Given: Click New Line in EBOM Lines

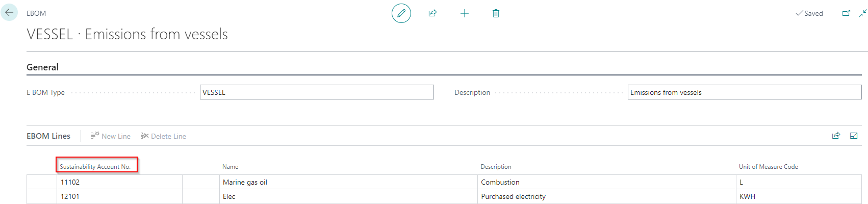Looking at the screenshot, I should pyautogui.click(x=111, y=136).
